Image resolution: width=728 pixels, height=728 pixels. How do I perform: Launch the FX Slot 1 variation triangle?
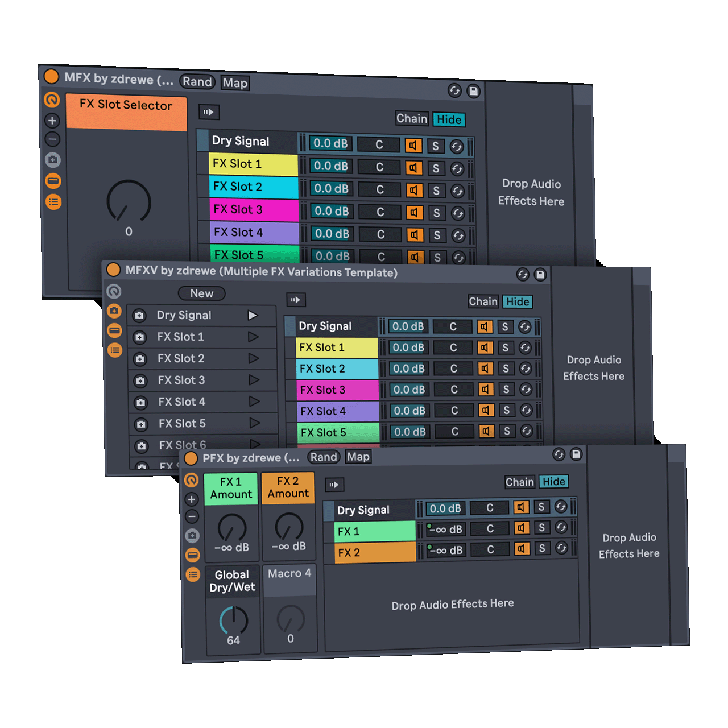[x=254, y=337]
